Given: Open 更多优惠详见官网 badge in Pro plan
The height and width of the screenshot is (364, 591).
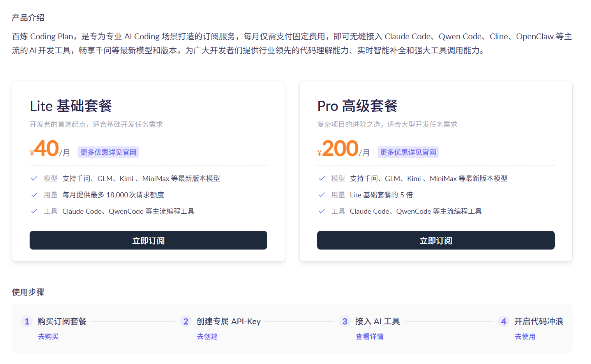Looking at the screenshot, I should pyautogui.click(x=408, y=152).
